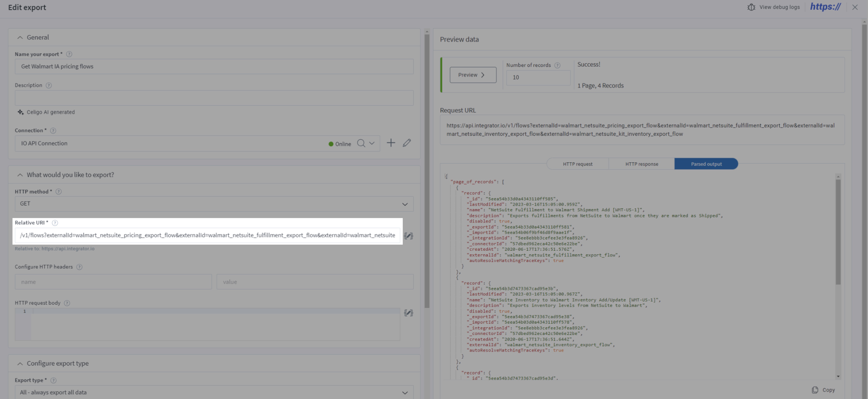Collapse the General section
Viewport: 868px width, 399px height.
pyautogui.click(x=20, y=37)
